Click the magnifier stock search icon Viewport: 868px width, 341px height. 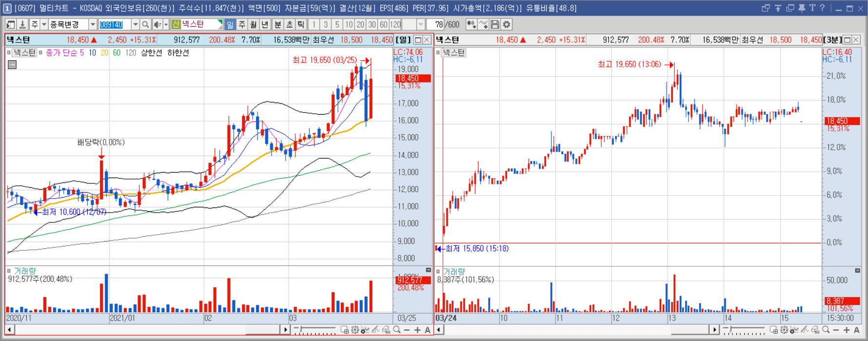pos(145,24)
